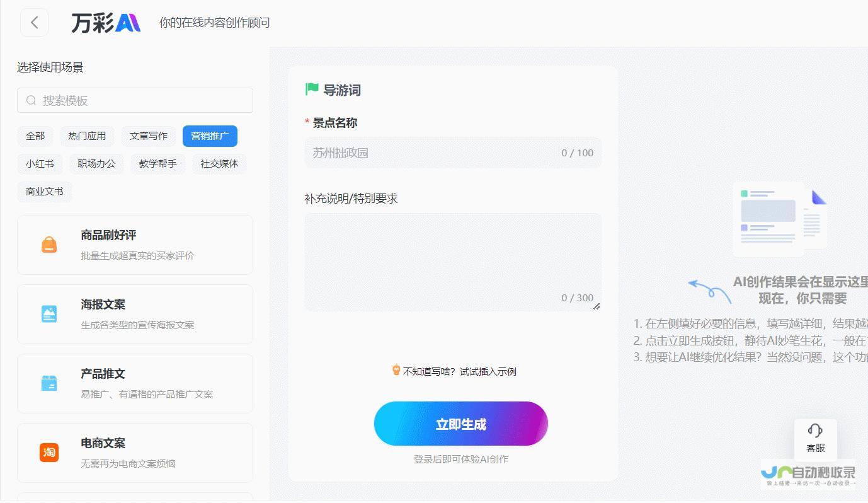This screenshot has width=868, height=503.
Task: Open the 社交媒体 category
Action: click(x=219, y=164)
